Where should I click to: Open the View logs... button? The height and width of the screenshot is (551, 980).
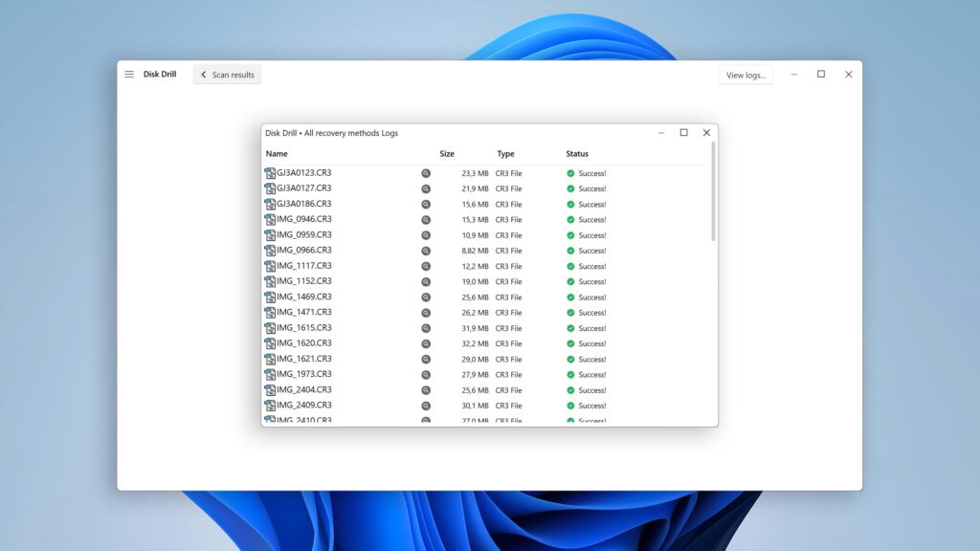point(746,74)
